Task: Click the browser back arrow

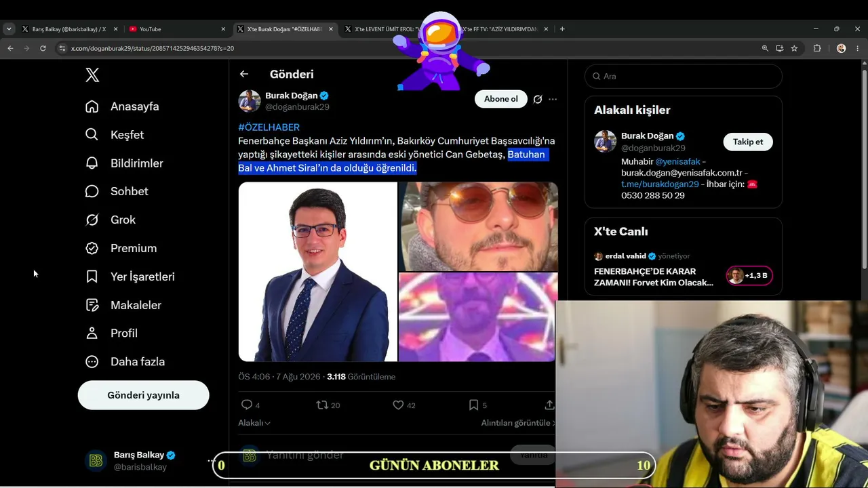Action: coord(10,48)
